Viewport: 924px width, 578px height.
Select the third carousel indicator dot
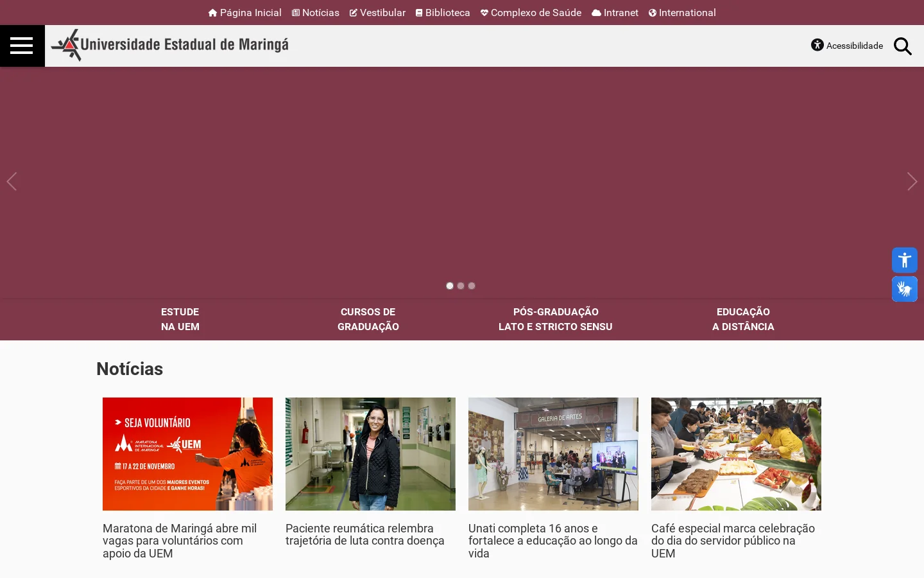[472, 286]
